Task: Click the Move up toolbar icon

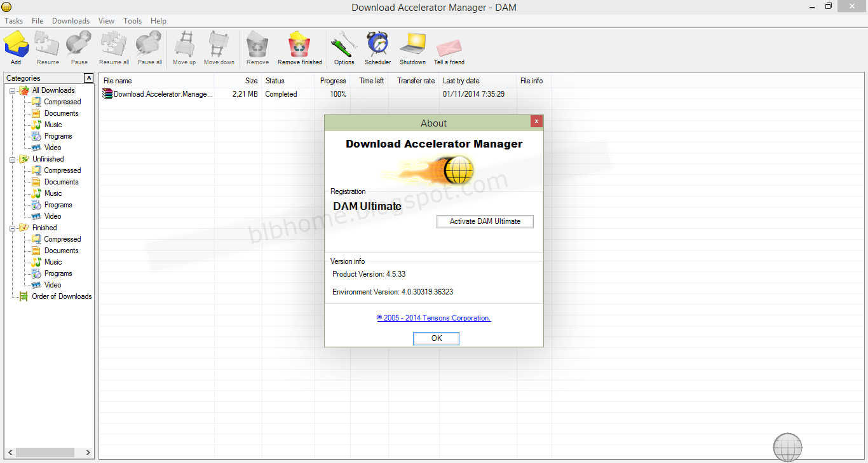Action: [184, 45]
